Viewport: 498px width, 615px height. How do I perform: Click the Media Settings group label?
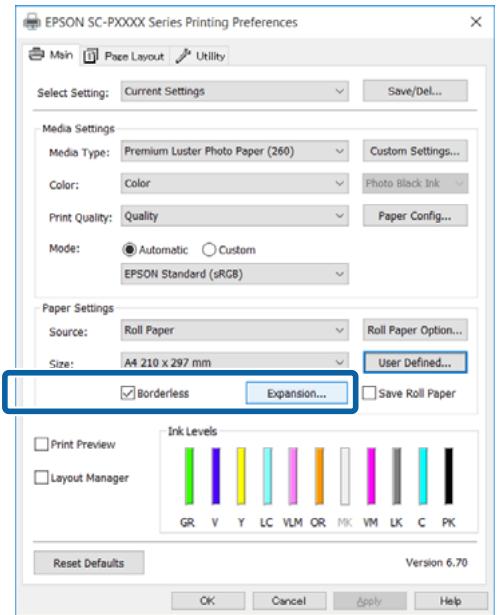point(78,128)
